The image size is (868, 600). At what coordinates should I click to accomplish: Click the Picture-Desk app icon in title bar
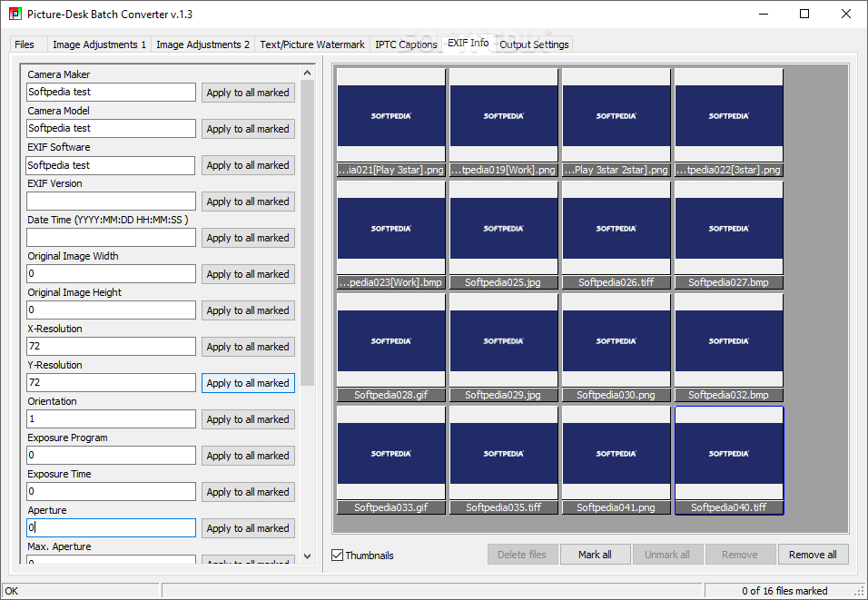(15, 14)
